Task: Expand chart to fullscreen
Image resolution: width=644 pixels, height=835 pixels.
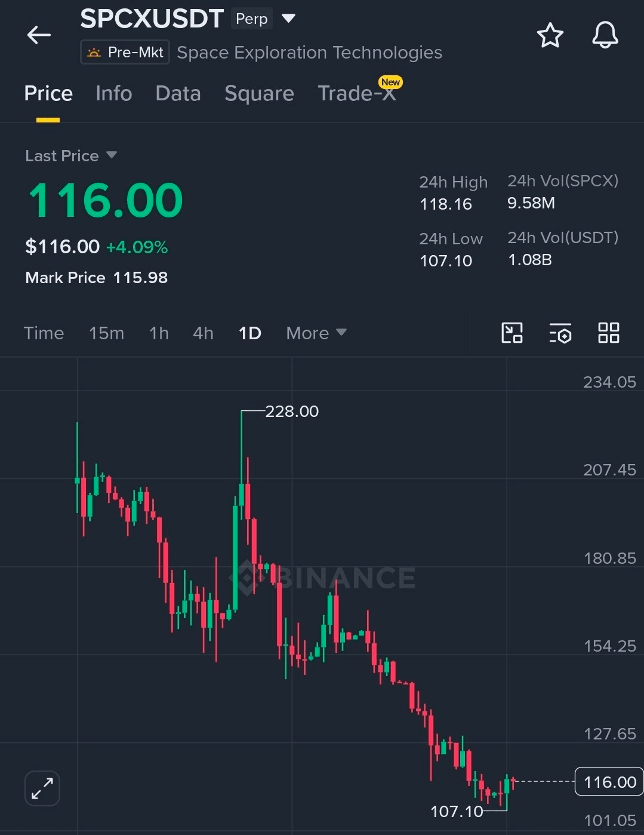Action: click(x=42, y=788)
